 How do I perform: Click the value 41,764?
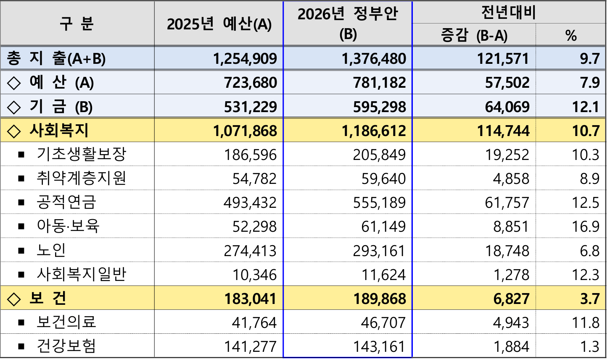pos(255,323)
